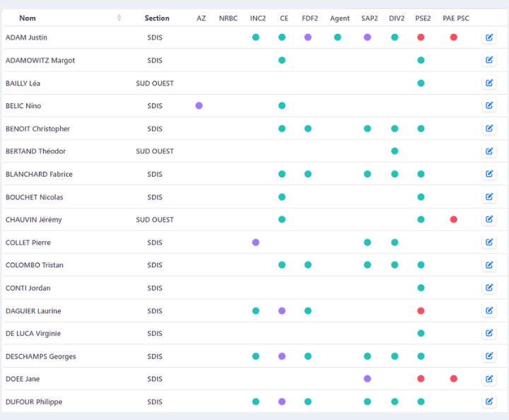Select the name BAILLY Léa
Viewport: 509px width, 420px height.
pos(23,83)
